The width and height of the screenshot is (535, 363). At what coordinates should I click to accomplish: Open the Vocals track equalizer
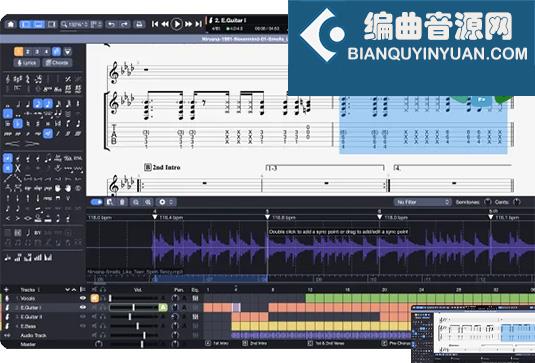[x=195, y=298]
